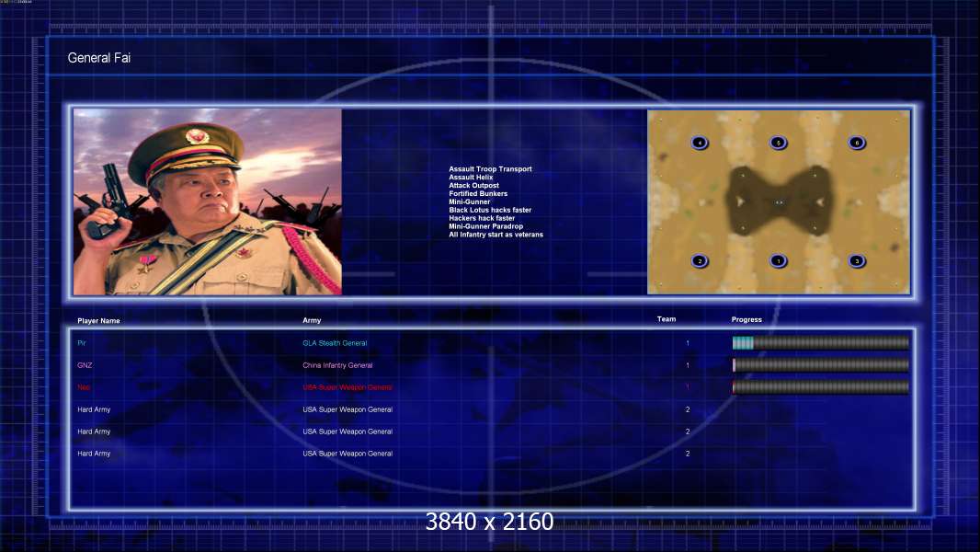
Task: Click 'China Infantry General' army entry
Action: point(337,365)
